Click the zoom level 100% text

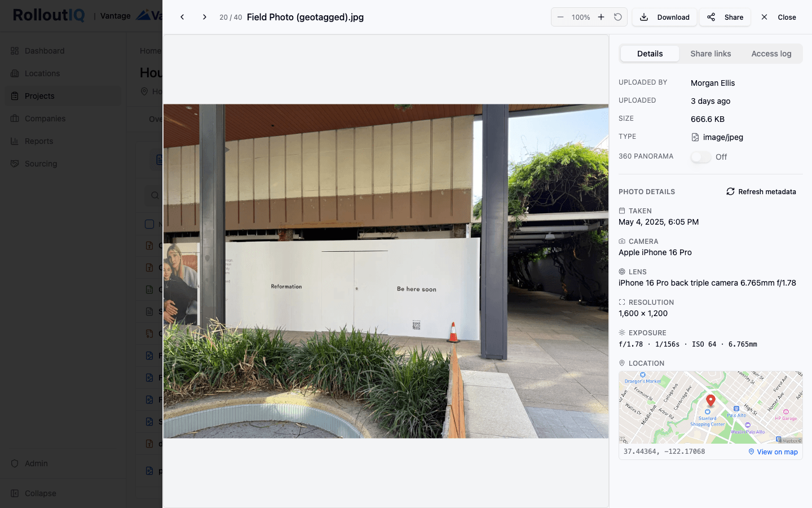pos(581,17)
